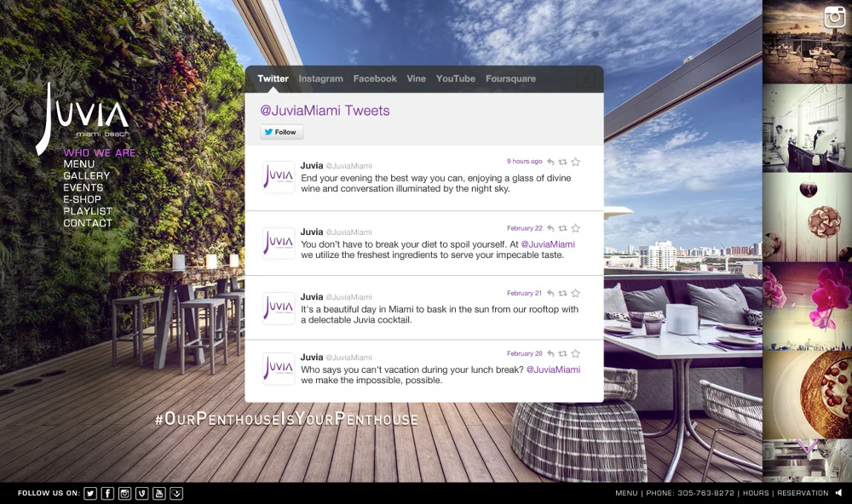Close the social feed popup

[x=586, y=79]
